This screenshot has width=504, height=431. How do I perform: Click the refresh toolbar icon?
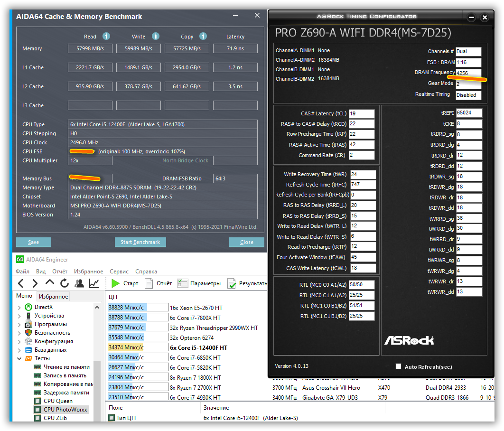point(65,283)
